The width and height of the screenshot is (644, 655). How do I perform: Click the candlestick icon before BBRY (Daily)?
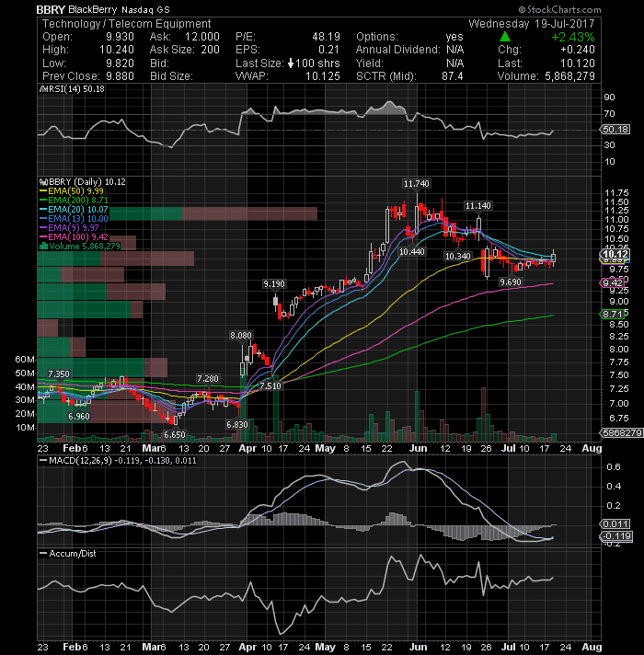[x=44, y=182]
